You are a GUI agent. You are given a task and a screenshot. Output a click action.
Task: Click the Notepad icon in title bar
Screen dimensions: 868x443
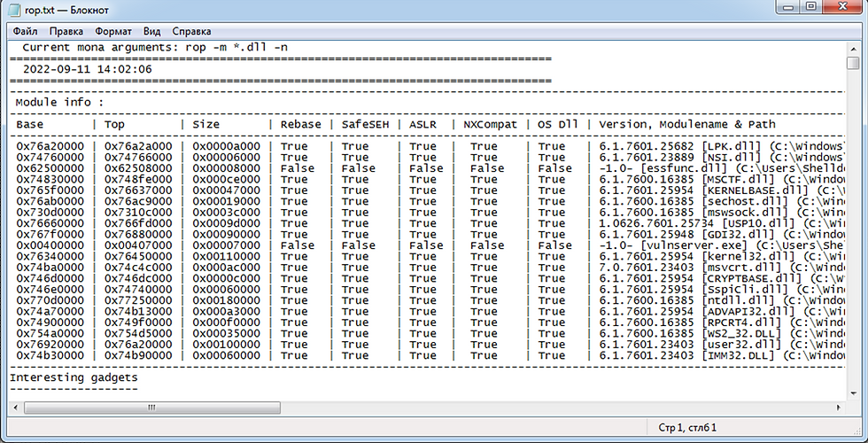coord(16,10)
